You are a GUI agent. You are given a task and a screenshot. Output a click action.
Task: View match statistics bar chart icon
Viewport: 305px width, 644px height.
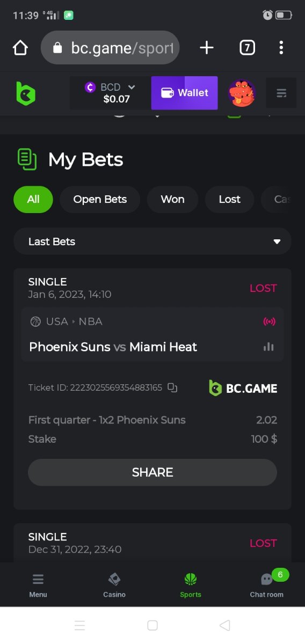(x=268, y=347)
